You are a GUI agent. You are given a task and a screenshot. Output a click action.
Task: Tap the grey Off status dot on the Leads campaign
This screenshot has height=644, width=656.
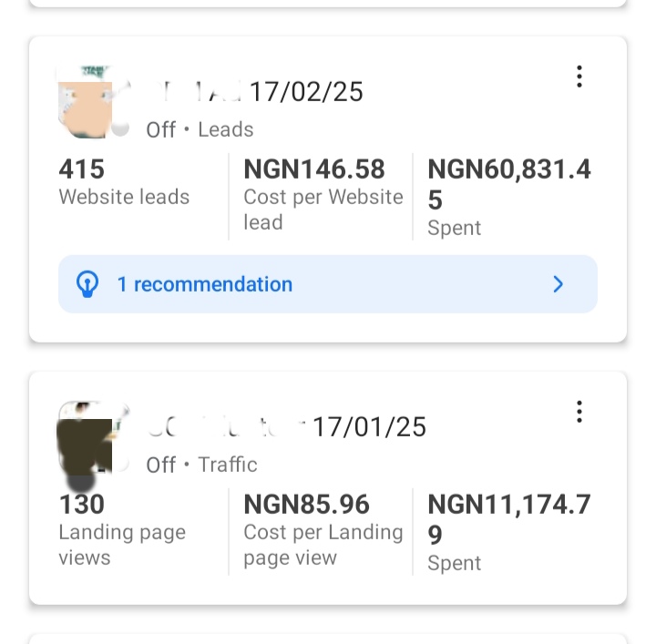click(x=120, y=128)
